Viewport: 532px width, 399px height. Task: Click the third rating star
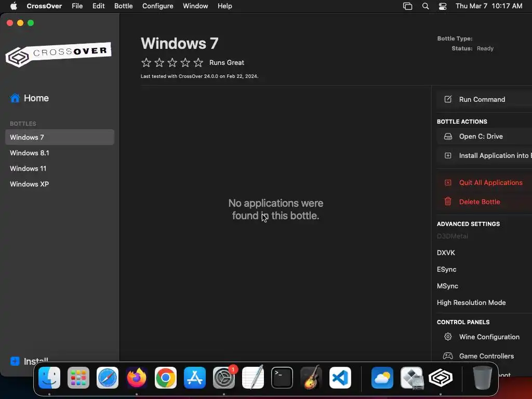click(172, 62)
